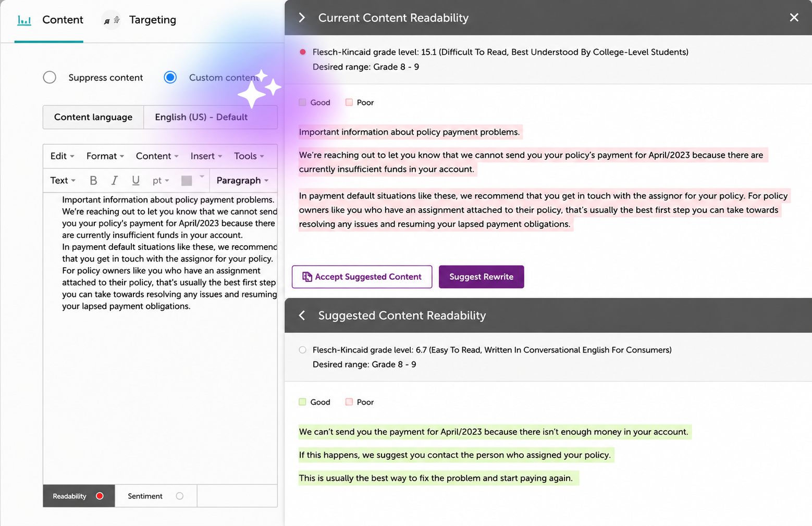Viewport: 812px width, 526px height.
Task: Select the Custom content radio button
Action: pos(170,78)
